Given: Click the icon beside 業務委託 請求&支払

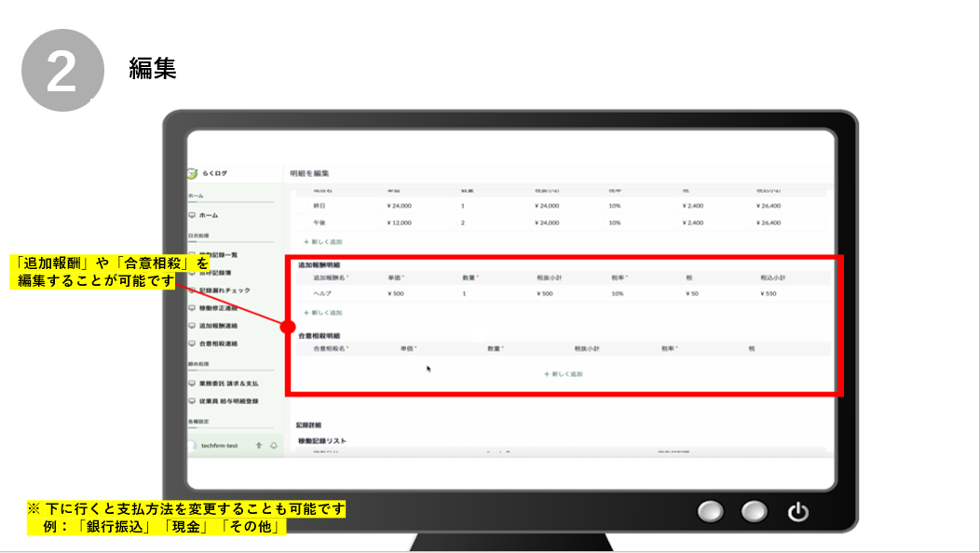Looking at the screenshot, I should coord(192,383).
